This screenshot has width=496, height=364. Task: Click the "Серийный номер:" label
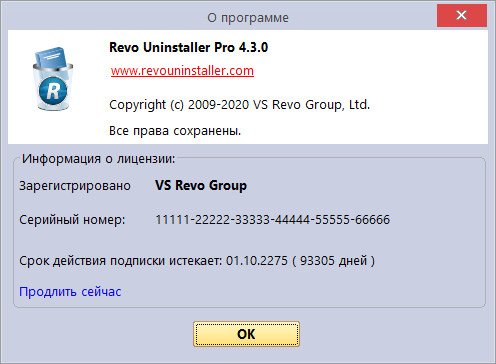tap(72, 220)
